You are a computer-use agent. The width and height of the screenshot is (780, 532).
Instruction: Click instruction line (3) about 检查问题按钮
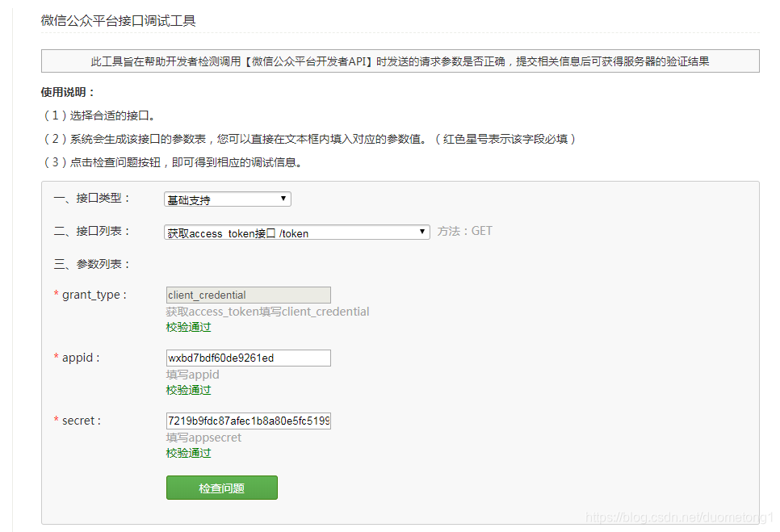173,162
